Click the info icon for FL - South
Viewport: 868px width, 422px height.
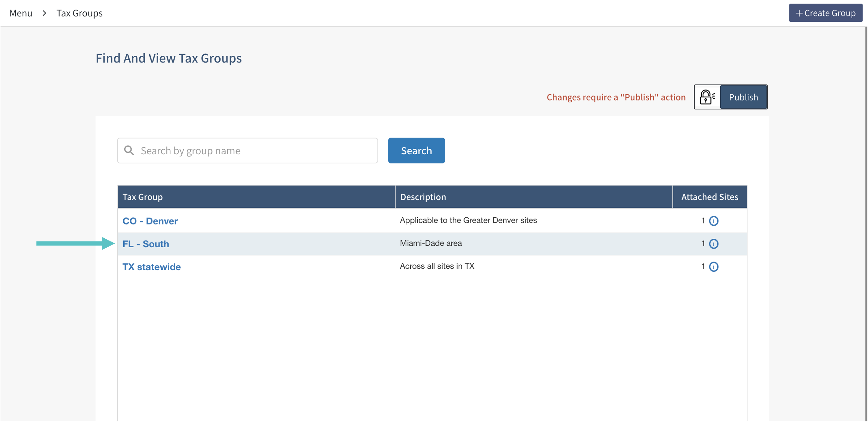coord(713,244)
